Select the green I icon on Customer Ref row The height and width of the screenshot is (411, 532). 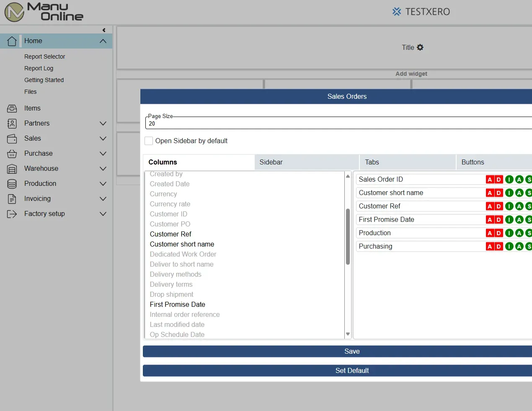(509, 206)
